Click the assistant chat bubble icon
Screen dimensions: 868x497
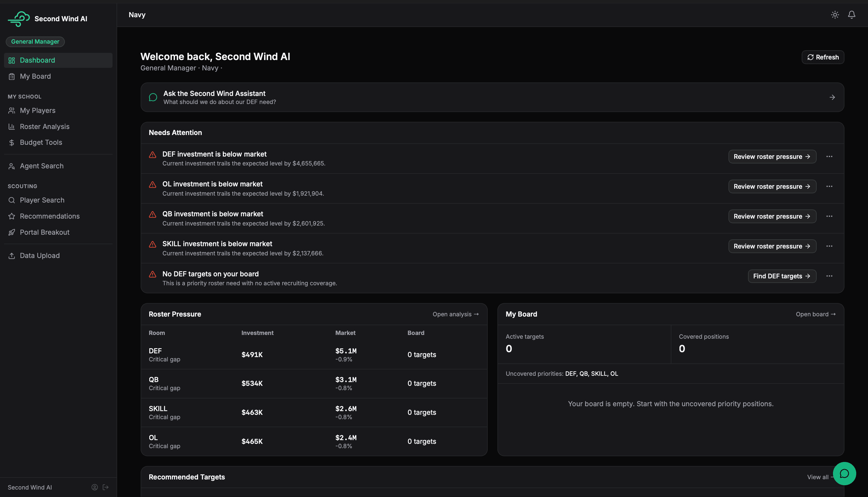tap(153, 97)
